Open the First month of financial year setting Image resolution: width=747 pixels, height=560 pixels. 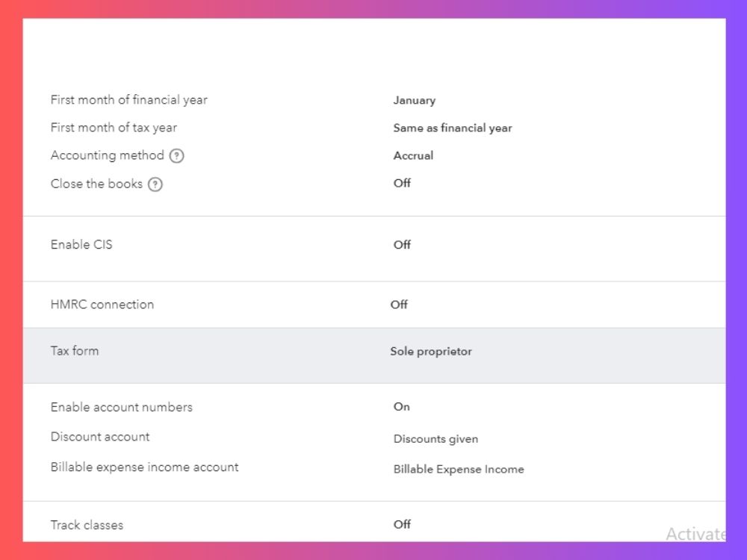click(x=129, y=99)
